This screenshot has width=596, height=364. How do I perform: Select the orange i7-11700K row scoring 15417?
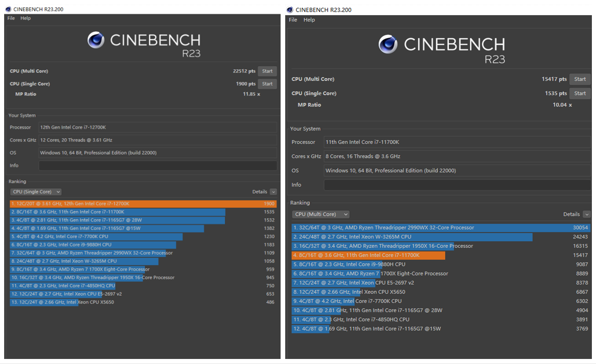(x=441, y=255)
